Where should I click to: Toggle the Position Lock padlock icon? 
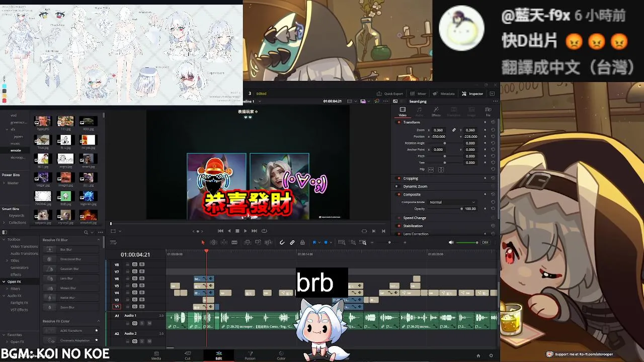pos(302,242)
